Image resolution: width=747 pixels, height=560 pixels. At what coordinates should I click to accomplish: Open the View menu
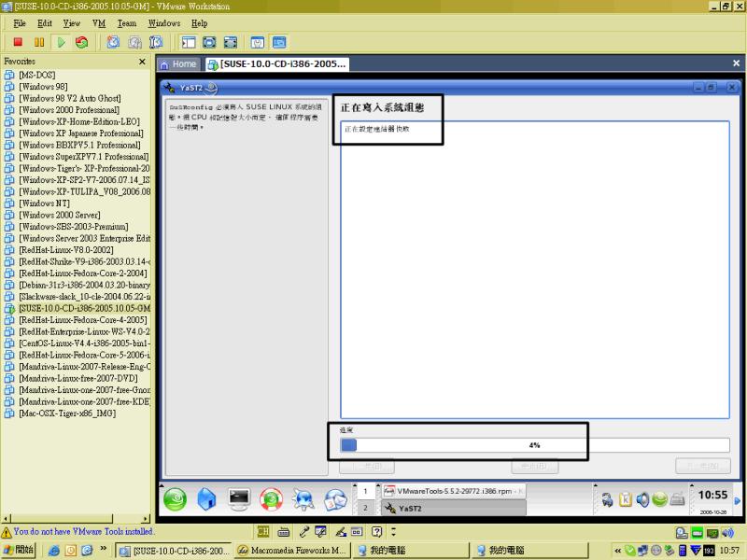72,23
